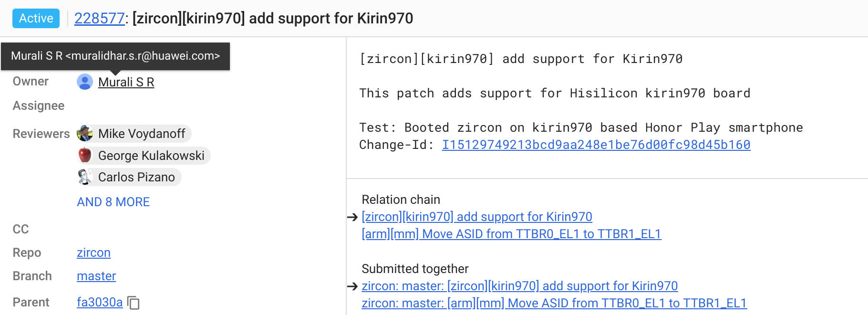Open zircon: master Move ASID submitted-together link

554,303
